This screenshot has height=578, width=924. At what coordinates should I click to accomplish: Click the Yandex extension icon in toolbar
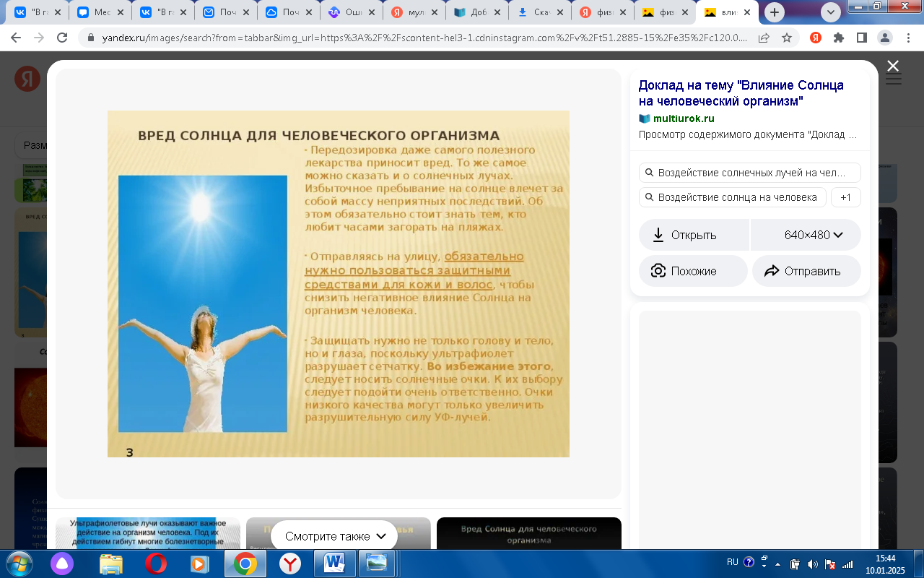click(815, 38)
